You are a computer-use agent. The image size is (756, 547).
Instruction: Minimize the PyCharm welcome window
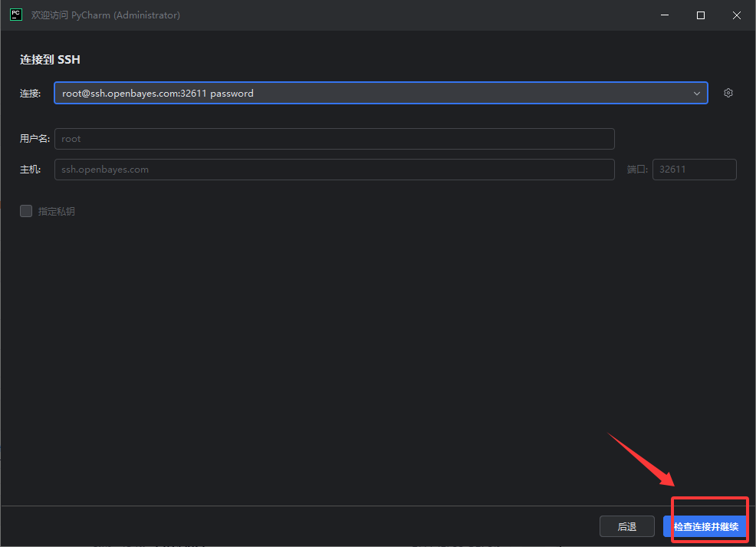click(665, 15)
